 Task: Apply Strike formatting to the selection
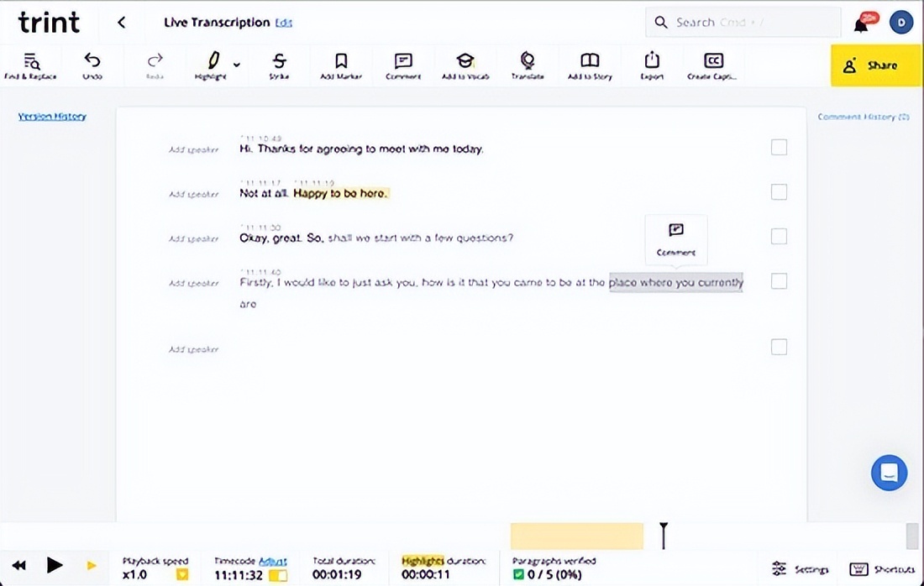pyautogui.click(x=279, y=65)
